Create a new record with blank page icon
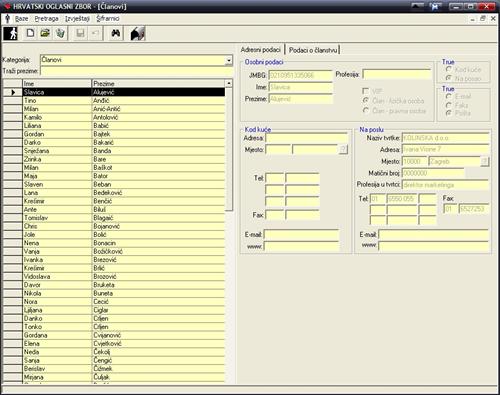 click(30, 33)
